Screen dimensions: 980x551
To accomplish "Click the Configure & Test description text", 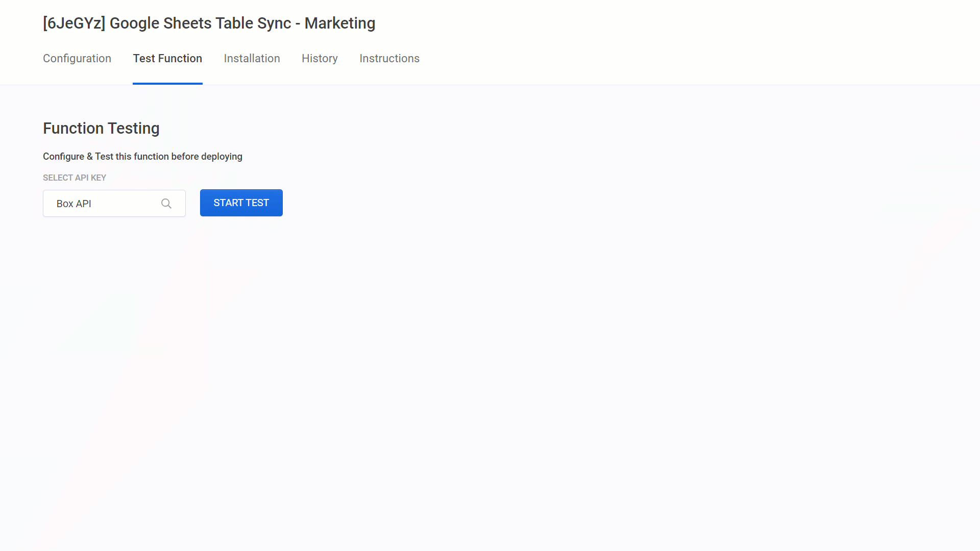I will (142, 156).
